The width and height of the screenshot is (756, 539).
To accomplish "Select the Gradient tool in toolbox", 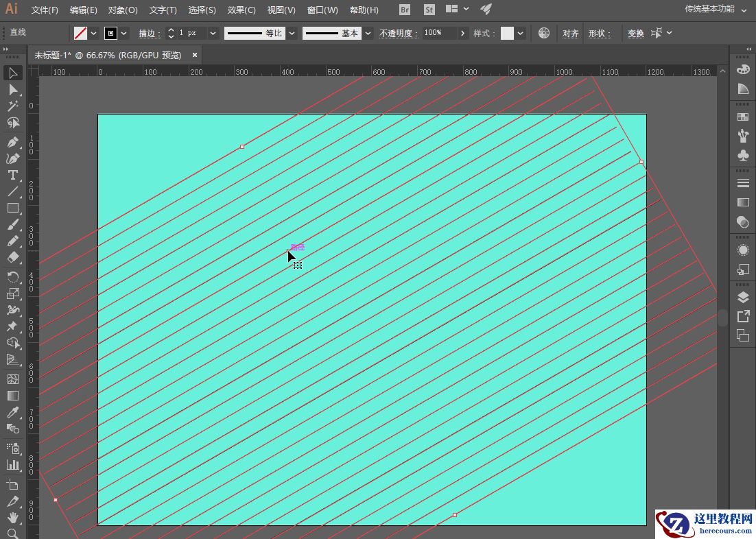I will [12, 396].
